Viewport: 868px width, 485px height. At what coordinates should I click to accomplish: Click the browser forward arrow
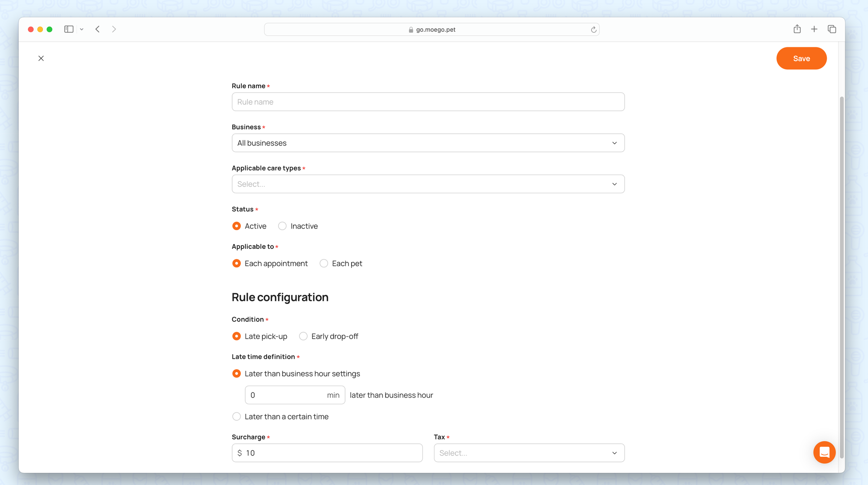pos(114,29)
